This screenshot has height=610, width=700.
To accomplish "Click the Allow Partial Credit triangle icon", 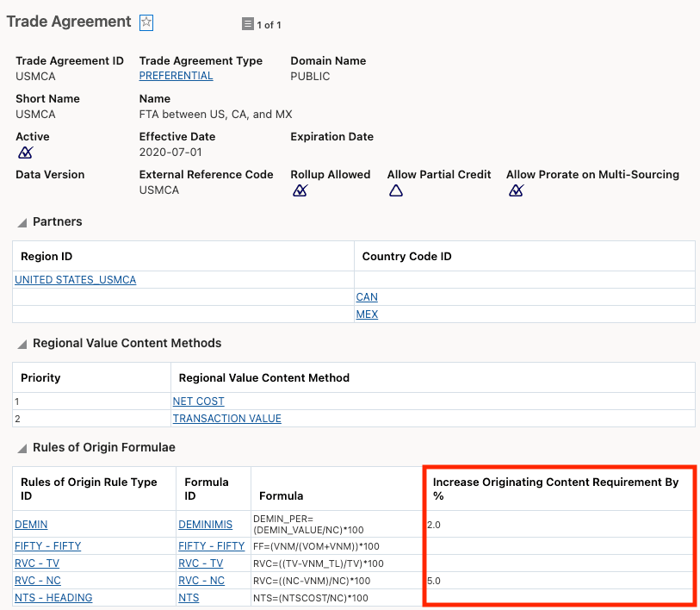I will click(396, 190).
